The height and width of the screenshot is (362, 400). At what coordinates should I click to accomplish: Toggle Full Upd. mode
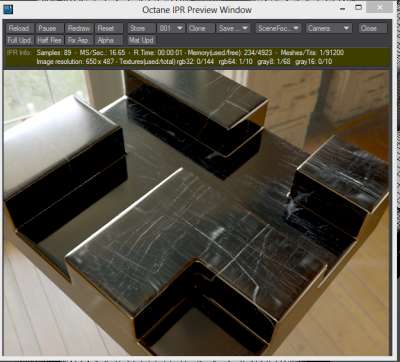click(x=19, y=40)
